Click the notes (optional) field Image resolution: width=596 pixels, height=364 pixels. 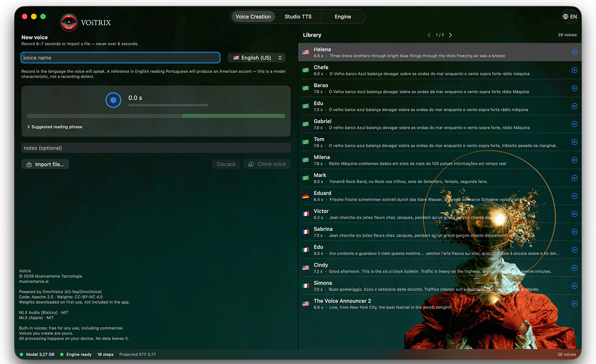pos(156,148)
